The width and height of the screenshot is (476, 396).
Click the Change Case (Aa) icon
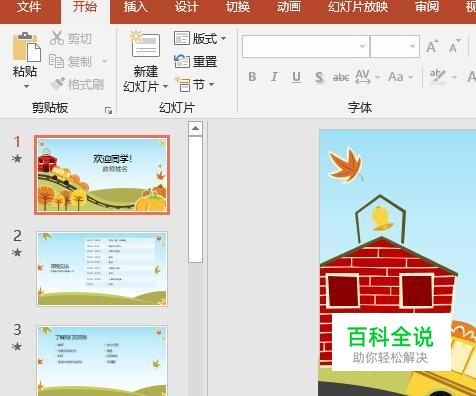pyautogui.click(x=396, y=77)
